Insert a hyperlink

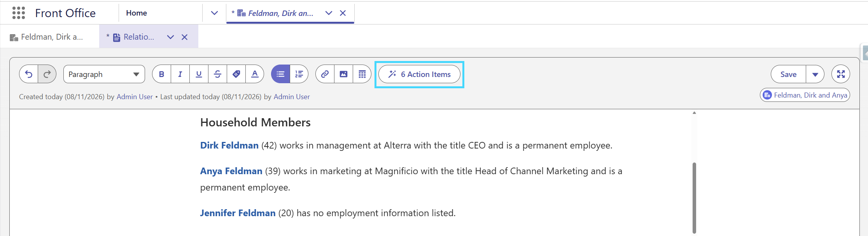pyautogui.click(x=325, y=74)
